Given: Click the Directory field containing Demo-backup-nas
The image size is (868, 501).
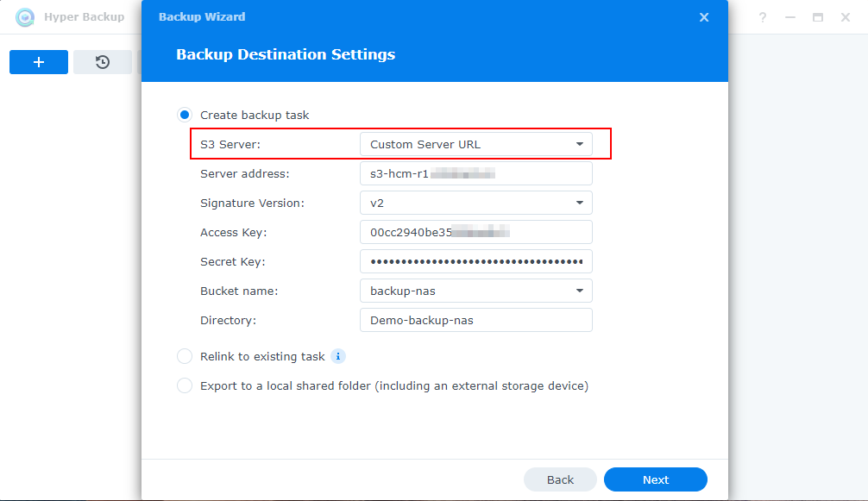Looking at the screenshot, I should pyautogui.click(x=475, y=320).
